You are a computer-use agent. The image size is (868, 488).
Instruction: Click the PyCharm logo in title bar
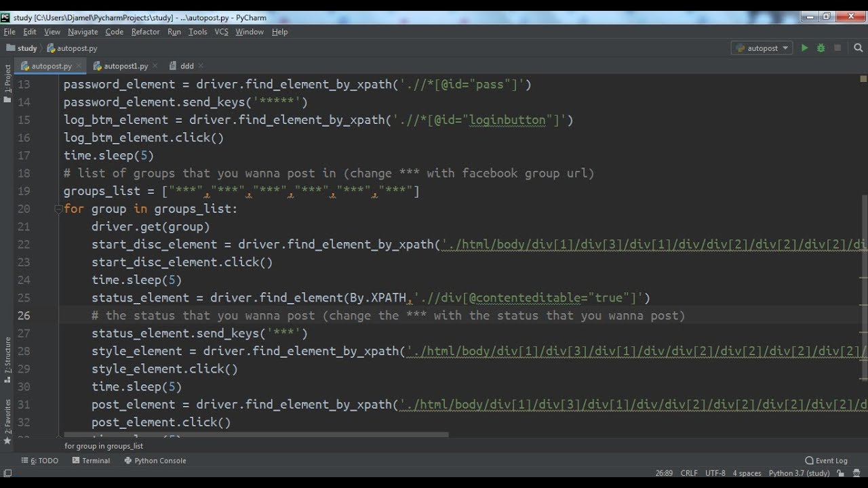(x=6, y=17)
